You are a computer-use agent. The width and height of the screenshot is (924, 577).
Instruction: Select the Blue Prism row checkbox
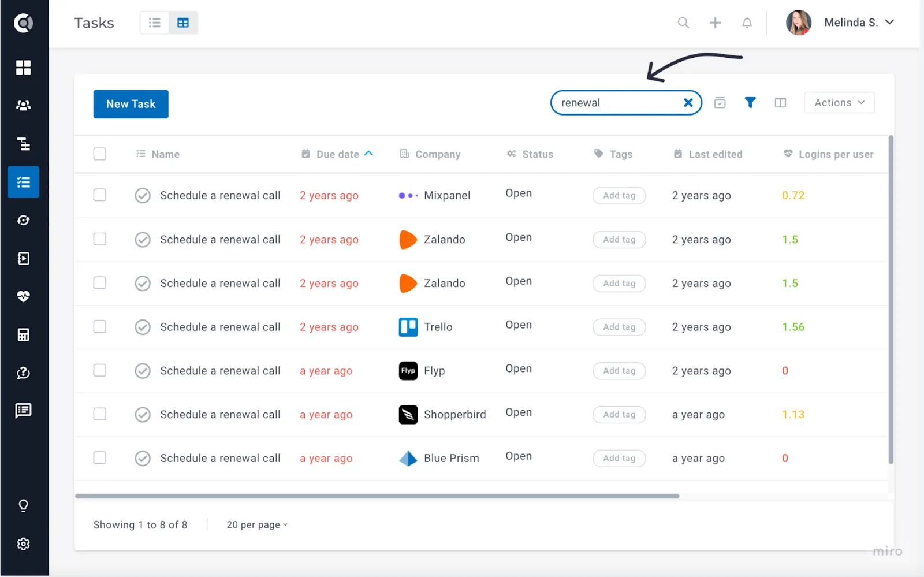(100, 458)
